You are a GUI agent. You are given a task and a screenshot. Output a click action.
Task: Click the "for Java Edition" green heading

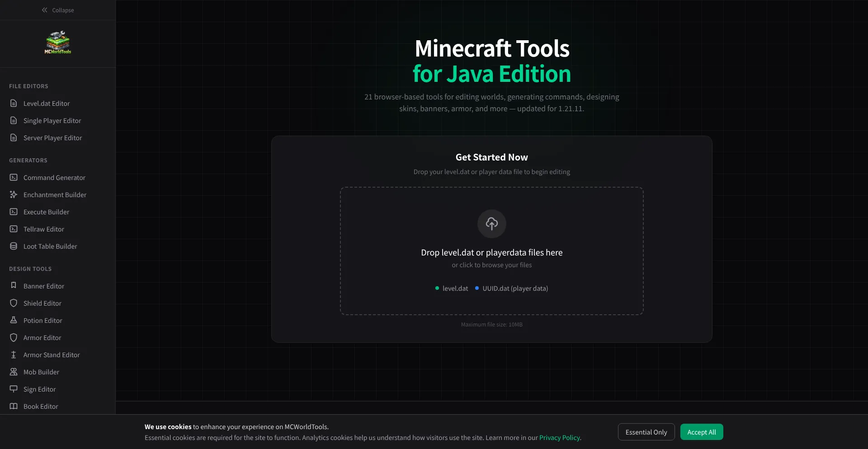[x=492, y=74]
